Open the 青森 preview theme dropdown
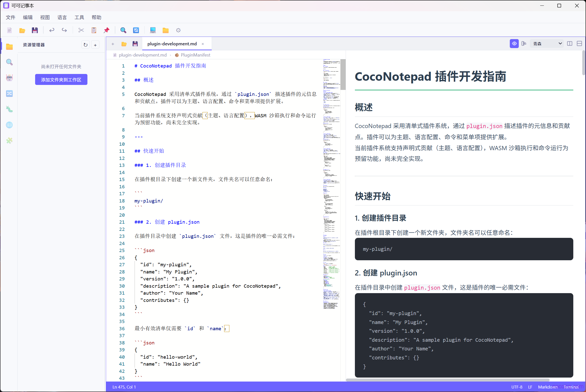This screenshot has height=392, width=586. [x=547, y=44]
